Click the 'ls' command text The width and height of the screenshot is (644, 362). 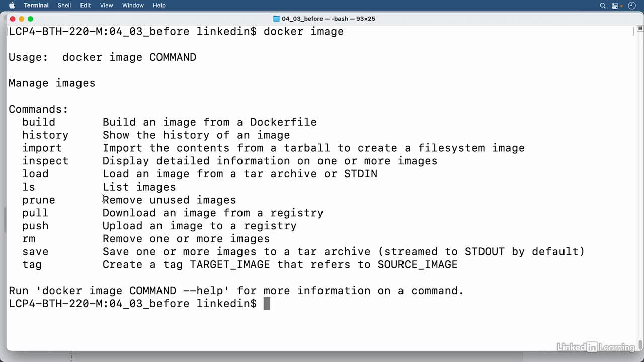29,187
